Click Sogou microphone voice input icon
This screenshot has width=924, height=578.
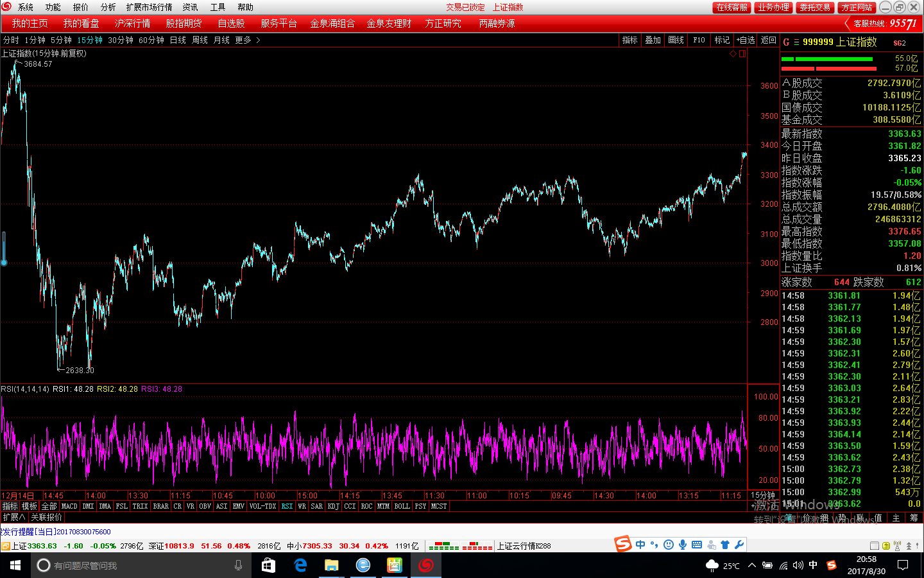(683, 545)
